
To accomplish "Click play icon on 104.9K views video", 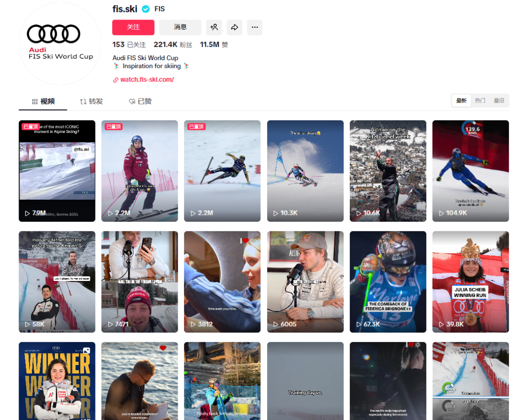I will (441, 213).
